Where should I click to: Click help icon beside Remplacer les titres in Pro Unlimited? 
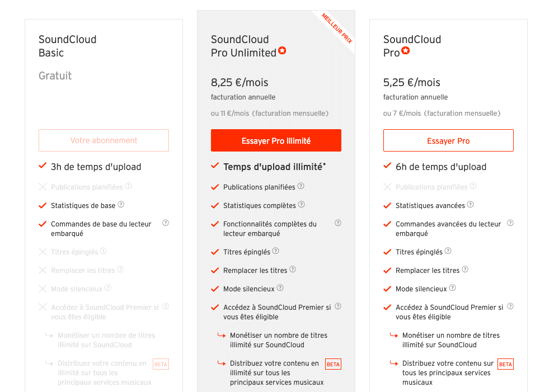point(293,269)
